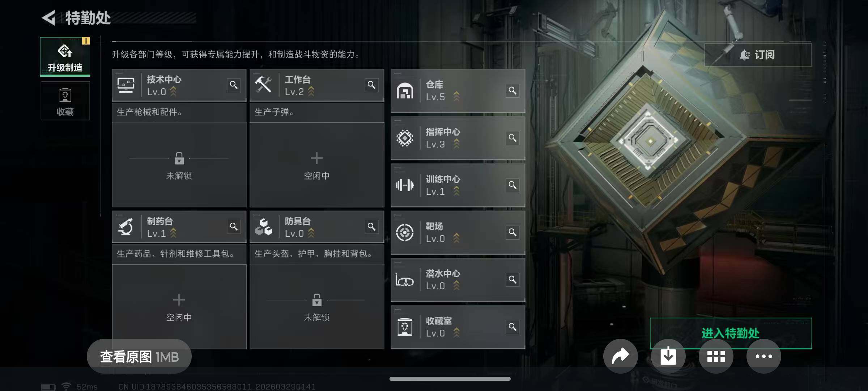Viewport: 868px width, 391px height.
Task: Select the 升级制造 sidebar tab
Action: coord(65,57)
